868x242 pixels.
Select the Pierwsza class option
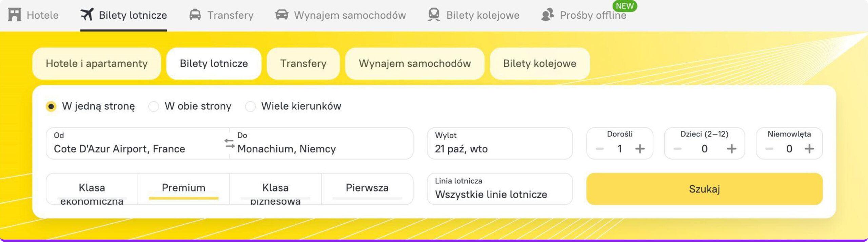coord(367,188)
